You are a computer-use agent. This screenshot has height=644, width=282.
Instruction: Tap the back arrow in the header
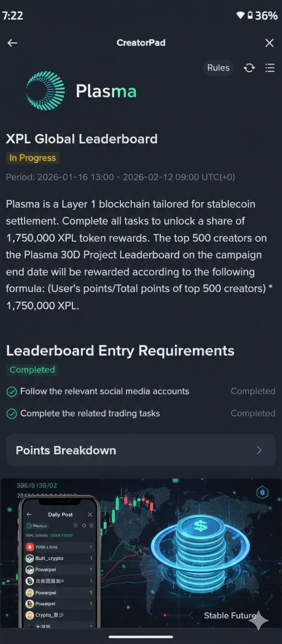click(x=13, y=43)
